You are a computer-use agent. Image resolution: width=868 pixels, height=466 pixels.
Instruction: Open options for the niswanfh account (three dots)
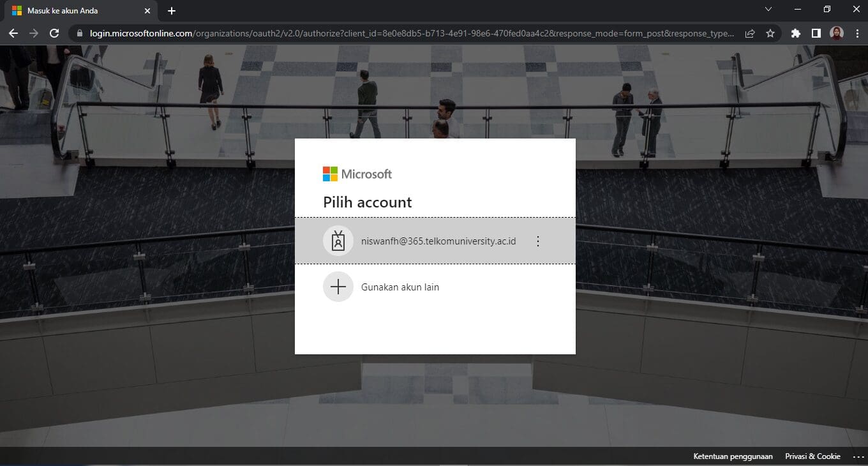[x=537, y=241]
